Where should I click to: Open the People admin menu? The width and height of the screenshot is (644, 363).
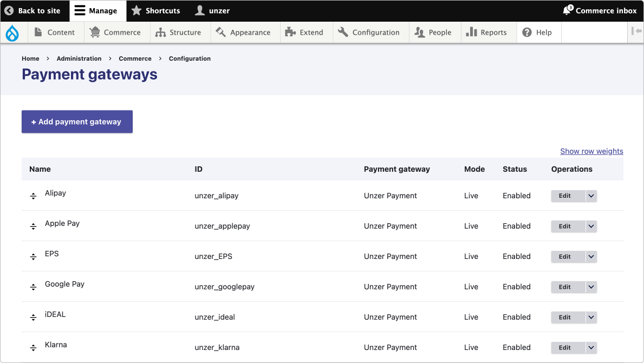click(434, 33)
